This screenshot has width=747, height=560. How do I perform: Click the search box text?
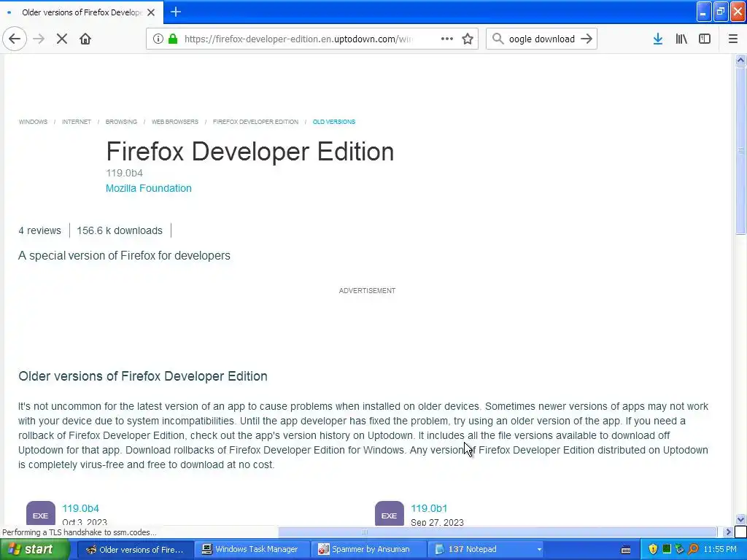point(542,39)
